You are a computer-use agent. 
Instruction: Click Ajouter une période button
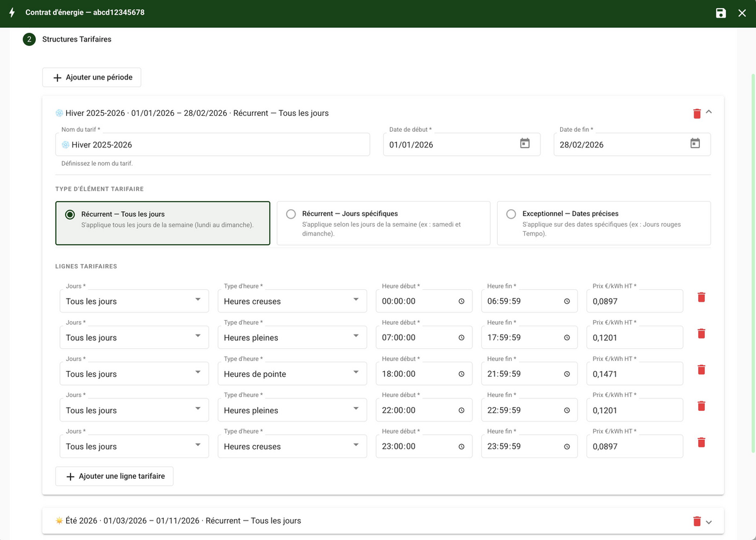92,78
